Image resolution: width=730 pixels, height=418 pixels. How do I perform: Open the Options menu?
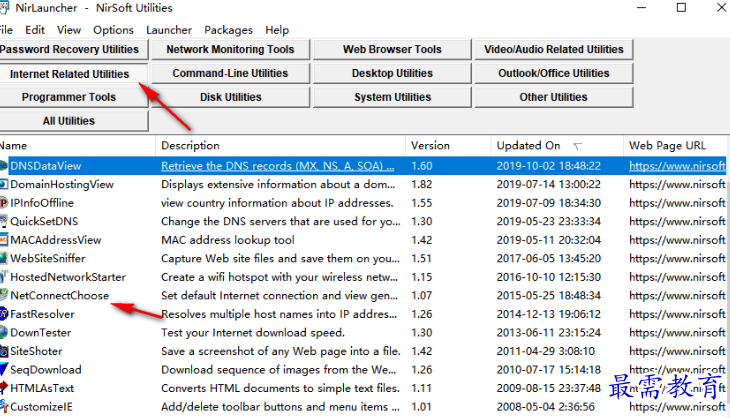(x=113, y=30)
